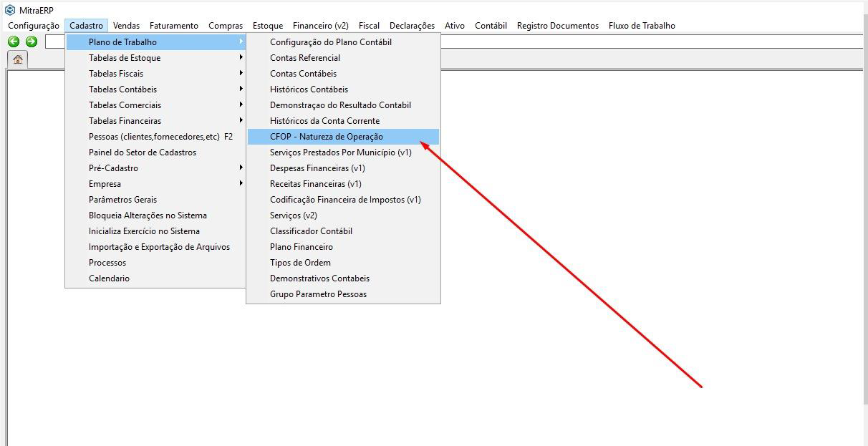Select Históricos Contábeis option
This screenshot has width=868, height=446.
(309, 89)
